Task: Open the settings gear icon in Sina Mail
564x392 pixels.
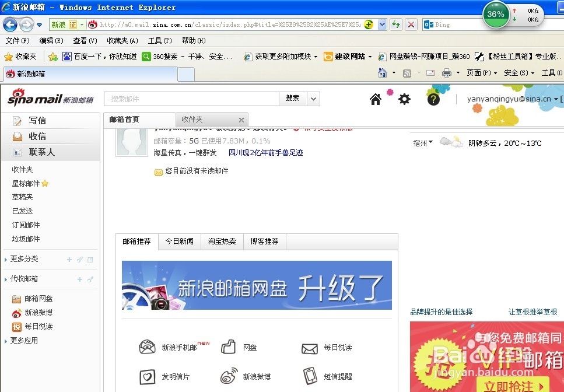Action: (x=404, y=99)
